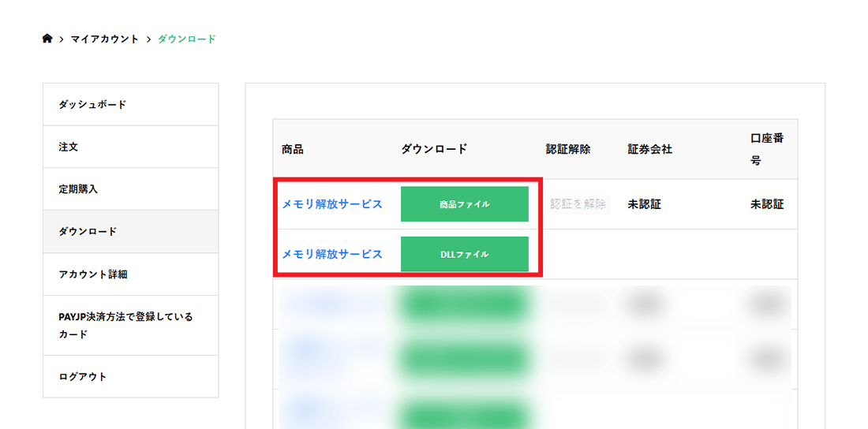Open メモリ解放サービス link beside DLLファイル
The height and width of the screenshot is (429, 868).
pyautogui.click(x=332, y=254)
